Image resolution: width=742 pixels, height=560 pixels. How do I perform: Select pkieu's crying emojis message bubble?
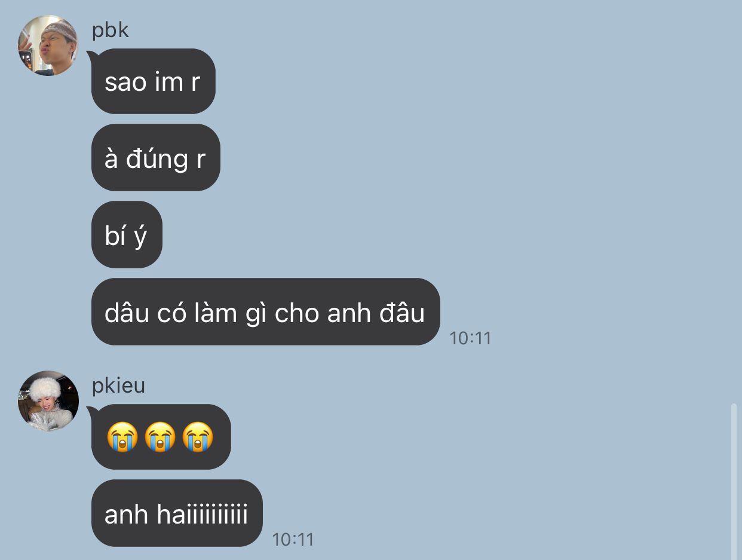(x=161, y=437)
